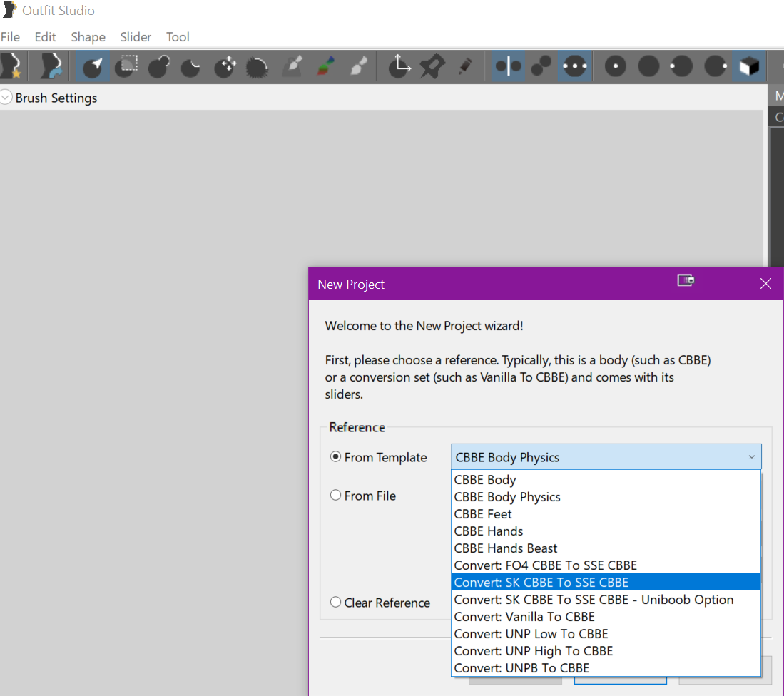Viewport: 784px width, 696px height.
Task: Pick 'Convert: UNP Low To CBBE'
Action: pos(606,633)
